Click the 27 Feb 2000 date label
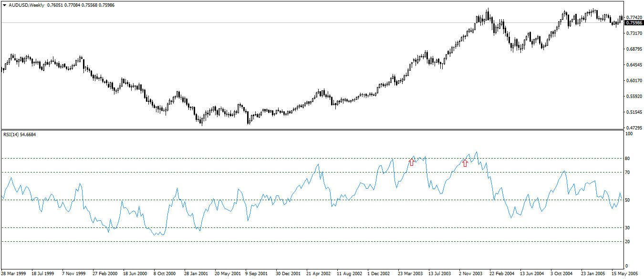This screenshot has width=644, height=279. (104, 274)
